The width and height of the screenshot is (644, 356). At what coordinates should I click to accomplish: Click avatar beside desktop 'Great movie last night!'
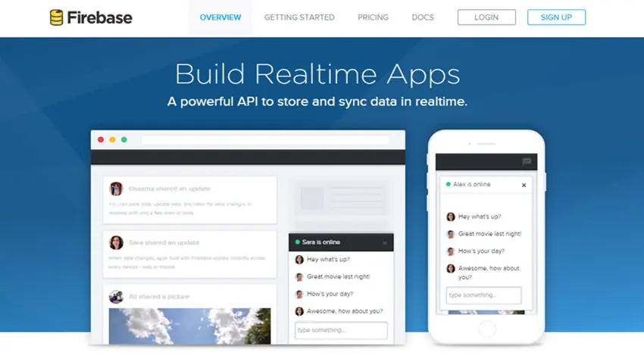coord(299,276)
